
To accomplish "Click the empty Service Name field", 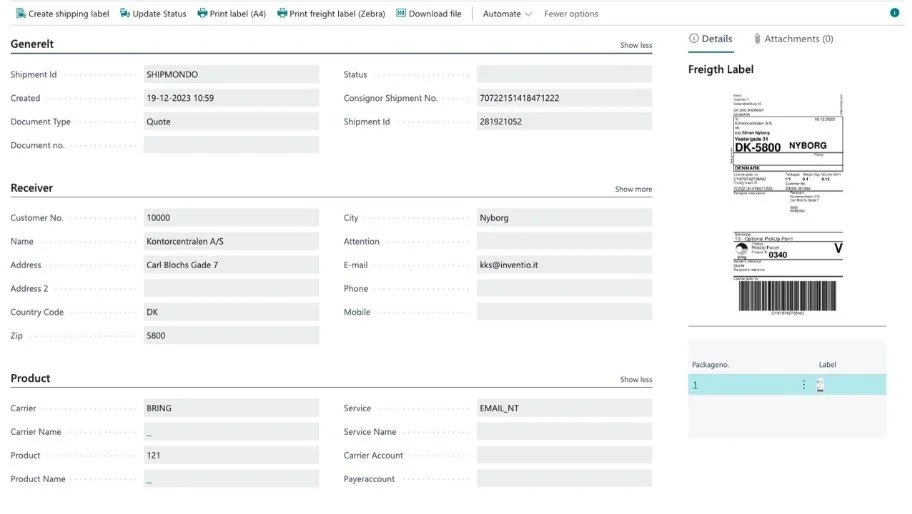I will point(564,432).
